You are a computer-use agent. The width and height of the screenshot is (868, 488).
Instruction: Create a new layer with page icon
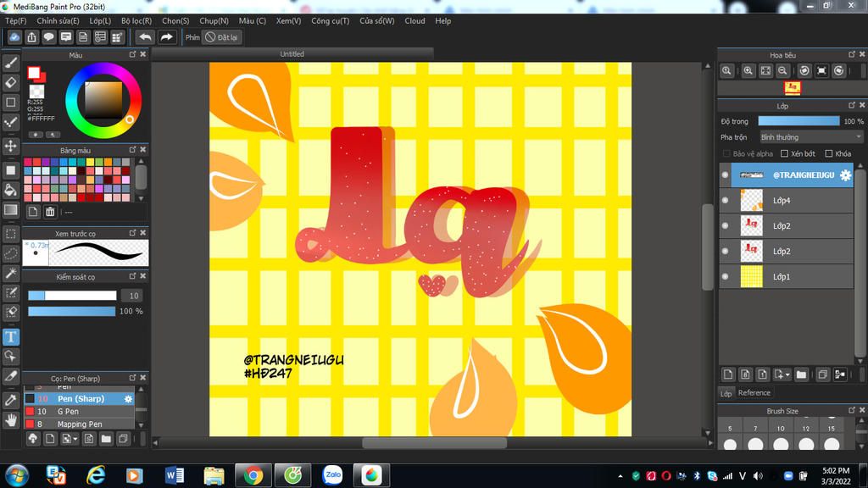point(728,374)
